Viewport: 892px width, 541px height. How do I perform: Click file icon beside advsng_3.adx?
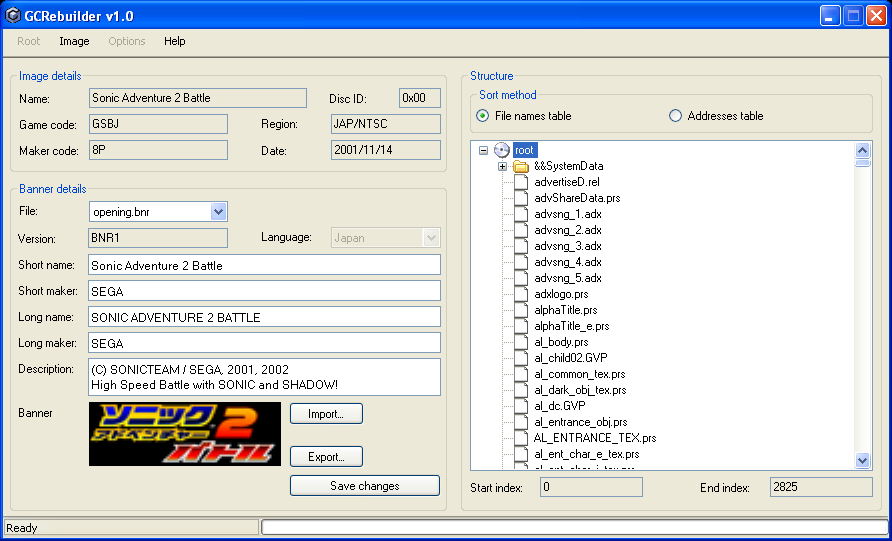[x=521, y=246]
